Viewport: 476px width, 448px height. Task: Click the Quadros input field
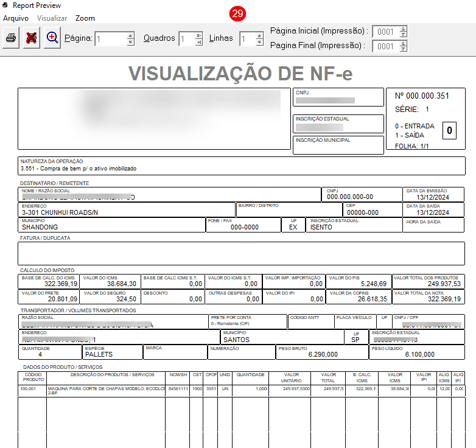pyautogui.click(x=187, y=39)
